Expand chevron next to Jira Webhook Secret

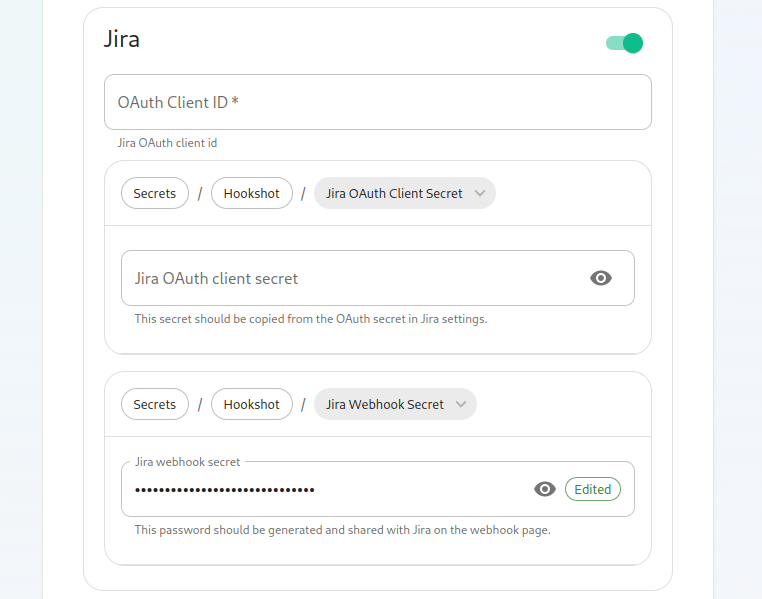pyautogui.click(x=461, y=404)
